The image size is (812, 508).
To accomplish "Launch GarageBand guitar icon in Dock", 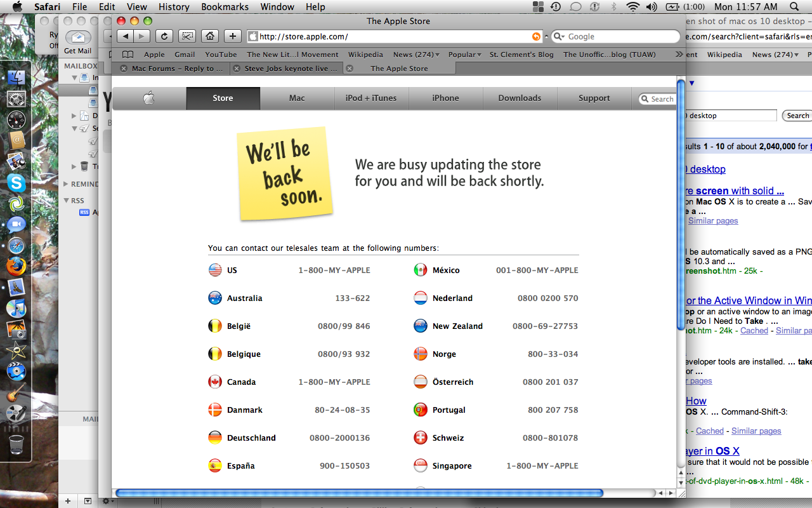I will pyautogui.click(x=16, y=392).
